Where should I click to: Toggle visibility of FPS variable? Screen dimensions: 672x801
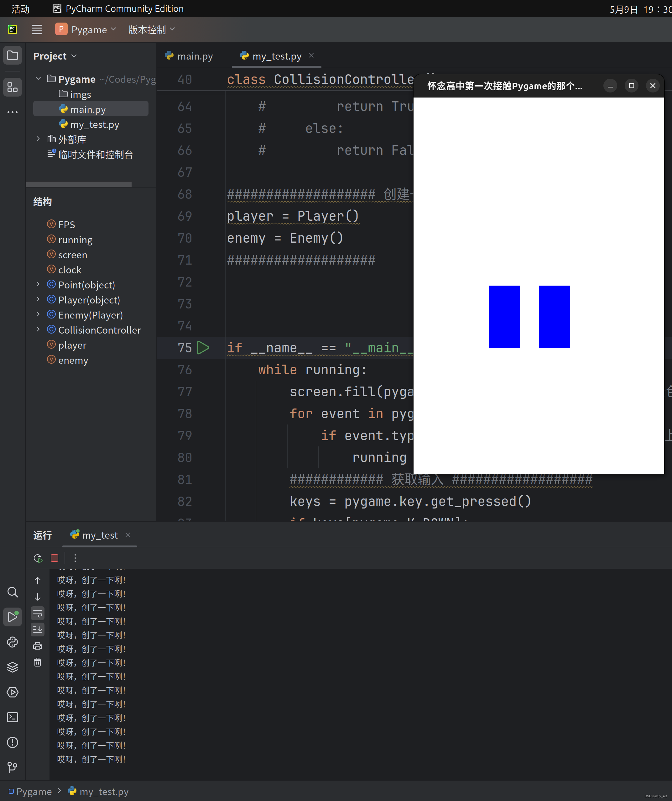click(52, 224)
